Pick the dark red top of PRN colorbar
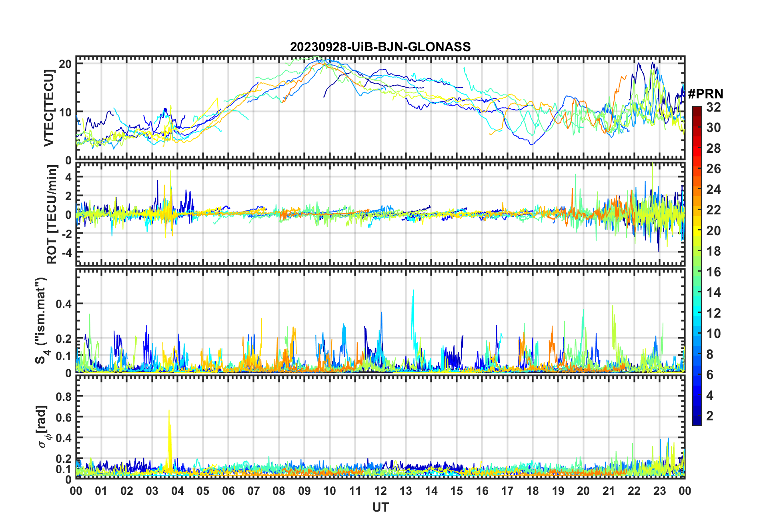Viewport: 761px width, 532px height. (x=697, y=110)
